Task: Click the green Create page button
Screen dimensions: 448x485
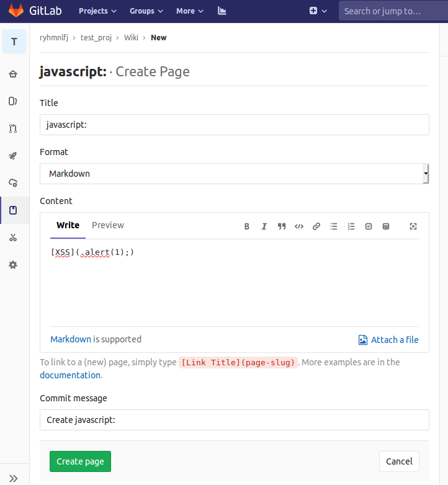Action: click(x=80, y=461)
